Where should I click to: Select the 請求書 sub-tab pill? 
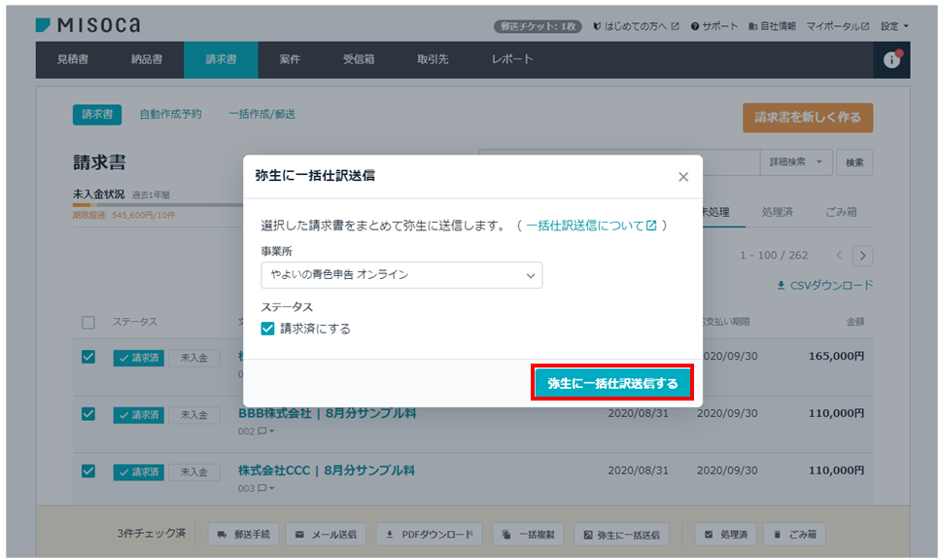coord(97,115)
